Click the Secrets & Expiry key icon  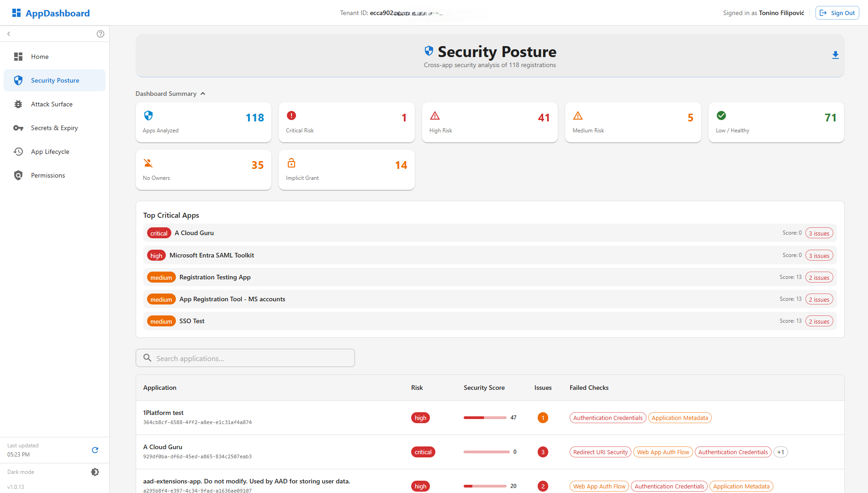[x=18, y=128]
